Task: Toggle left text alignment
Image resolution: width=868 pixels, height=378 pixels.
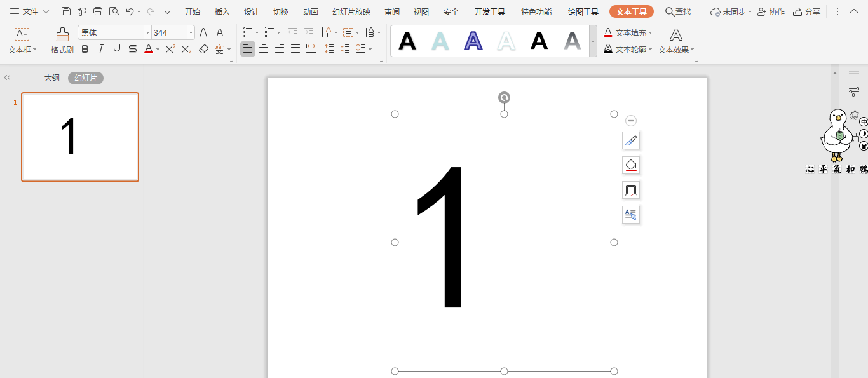Action: pos(248,49)
